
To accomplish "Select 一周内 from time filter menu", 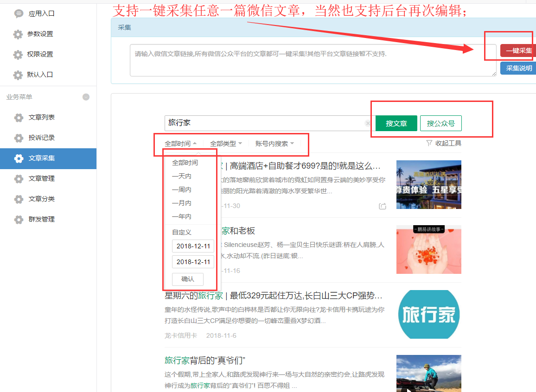I will [x=182, y=190].
